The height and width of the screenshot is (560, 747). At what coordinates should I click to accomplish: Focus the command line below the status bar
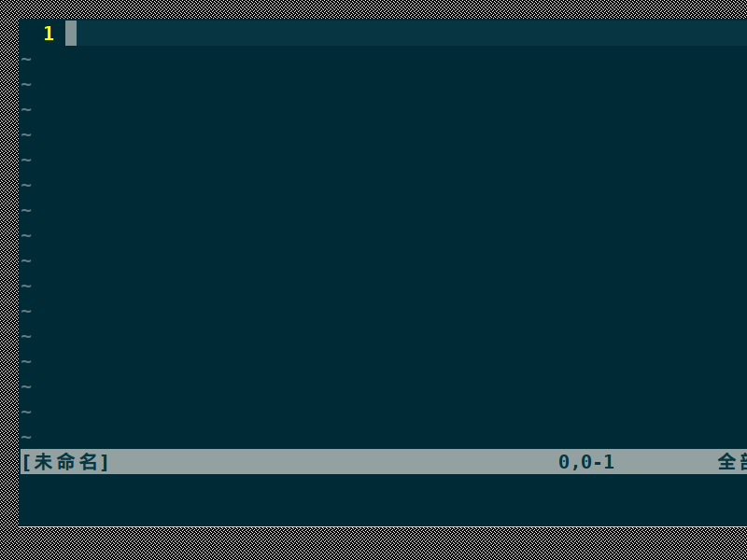pos(383,499)
